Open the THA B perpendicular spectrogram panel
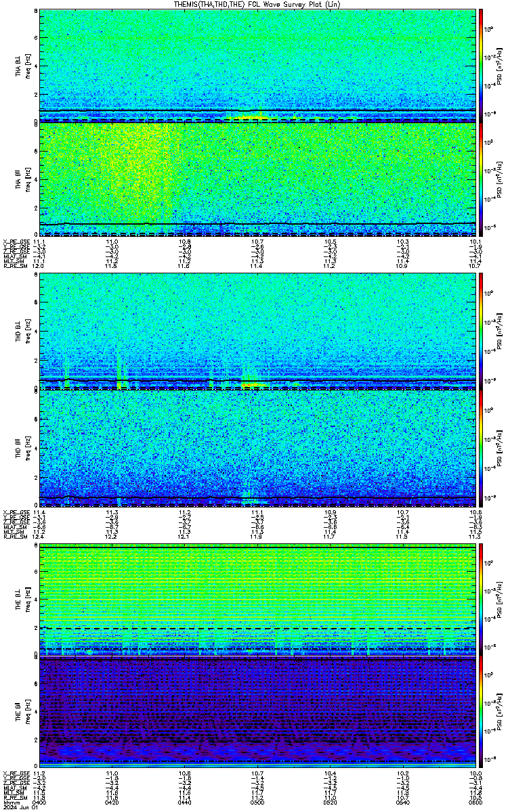Screen dimensions: 508x812 257,65
